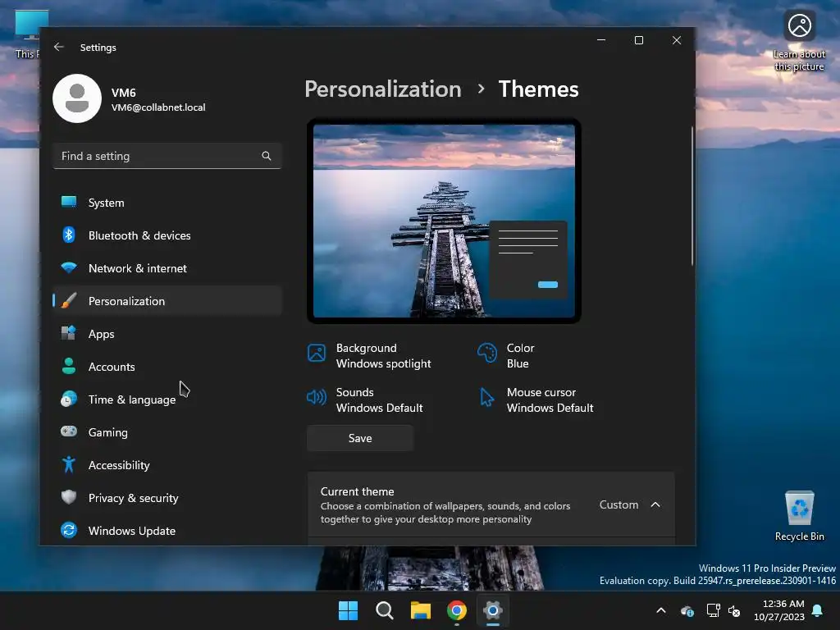Click the network display tray icon
Image resolution: width=840 pixels, height=630 pixels.
713,610
